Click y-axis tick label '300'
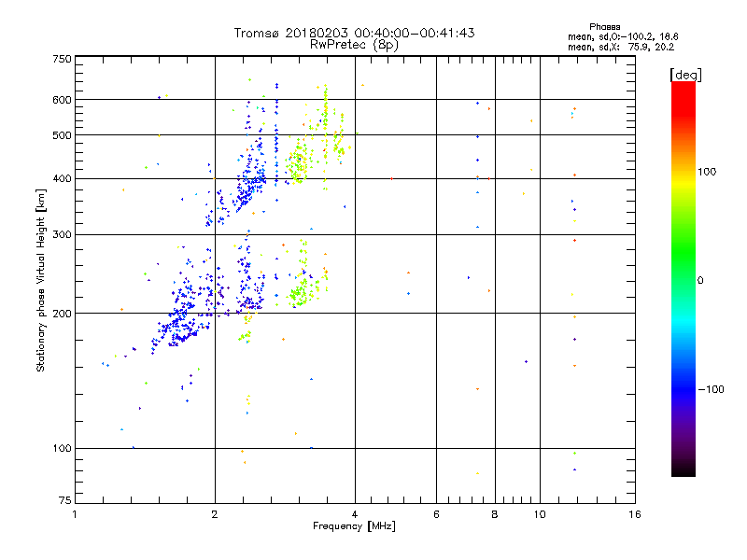Screen dimensions: 747x560 pyautogui.click(x=63, y=235)
